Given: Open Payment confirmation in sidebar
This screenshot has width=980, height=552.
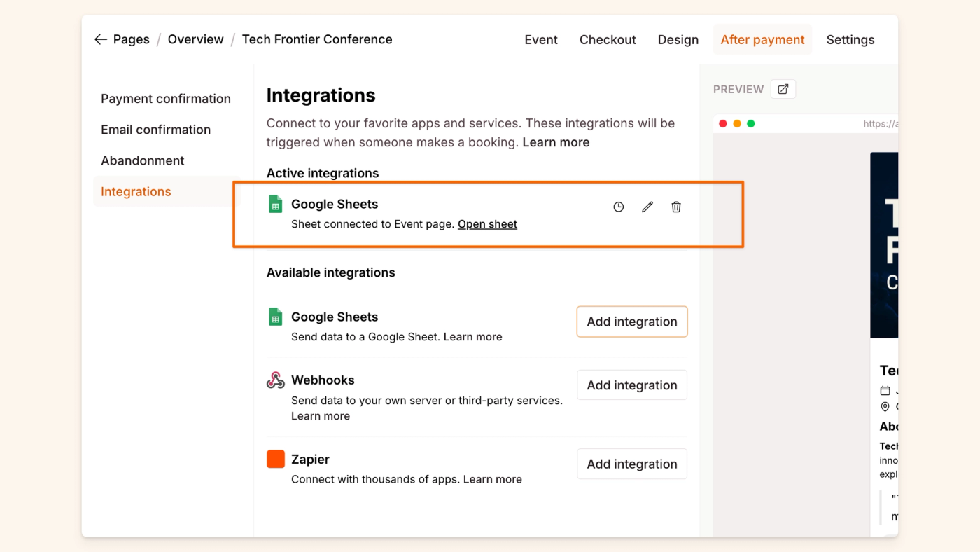Looking at the screenshot, I should [166, 99].
